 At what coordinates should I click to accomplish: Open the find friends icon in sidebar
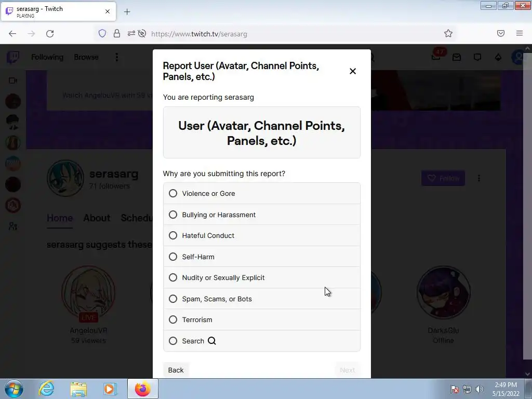[13, 227]
